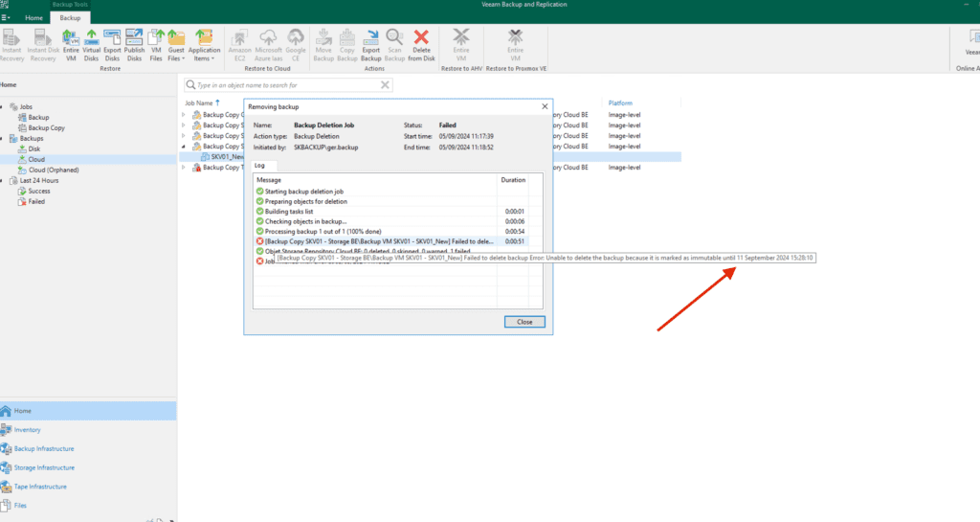Select the Log tab in dialog
Image resolution: width=980 pixels, height=522 pixels.
click(x=259, y=166)
